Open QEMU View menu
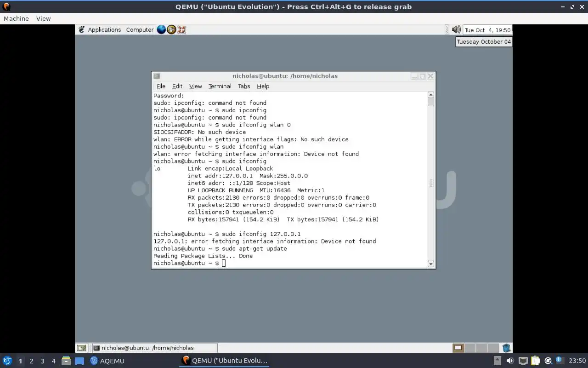 point(43,18)
